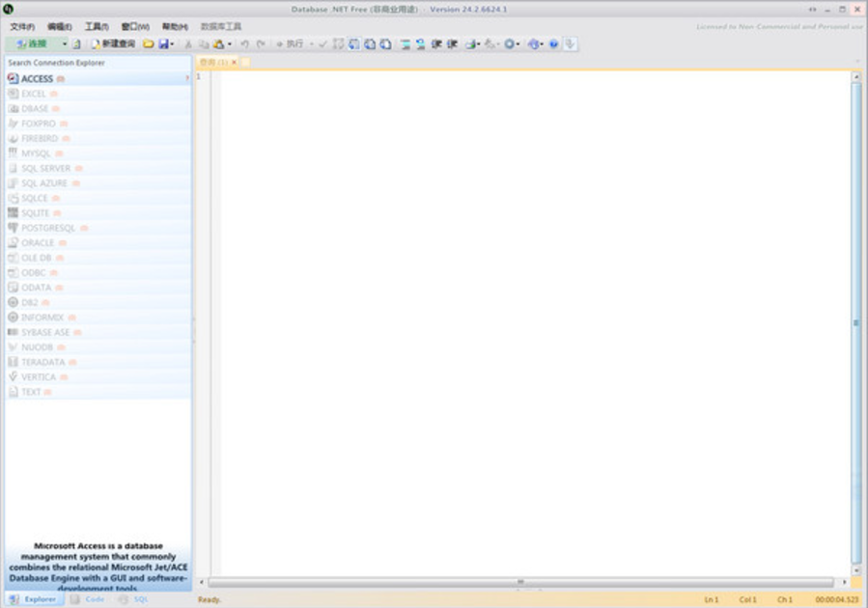Select DB2 connection type
The image size is (868, 608).
(x=98, y=303)
